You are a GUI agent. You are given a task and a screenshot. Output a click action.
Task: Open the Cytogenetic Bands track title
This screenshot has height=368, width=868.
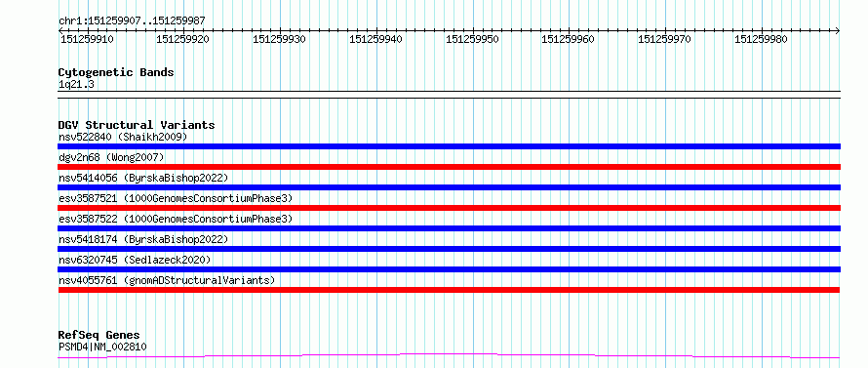click(116, 72)
